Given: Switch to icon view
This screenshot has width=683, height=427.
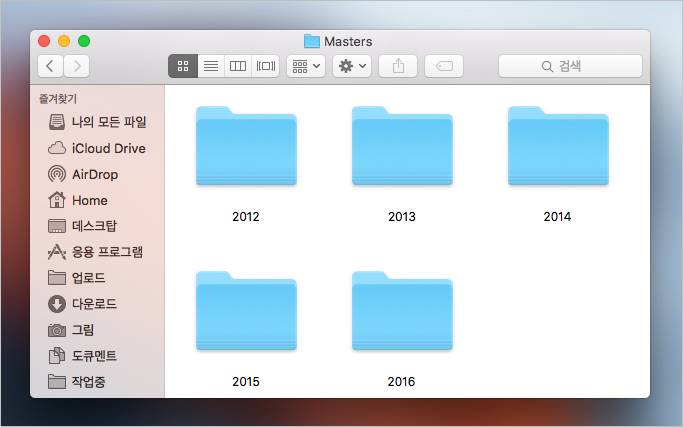Looking at the screenshot, I should [x=183, y=66].
